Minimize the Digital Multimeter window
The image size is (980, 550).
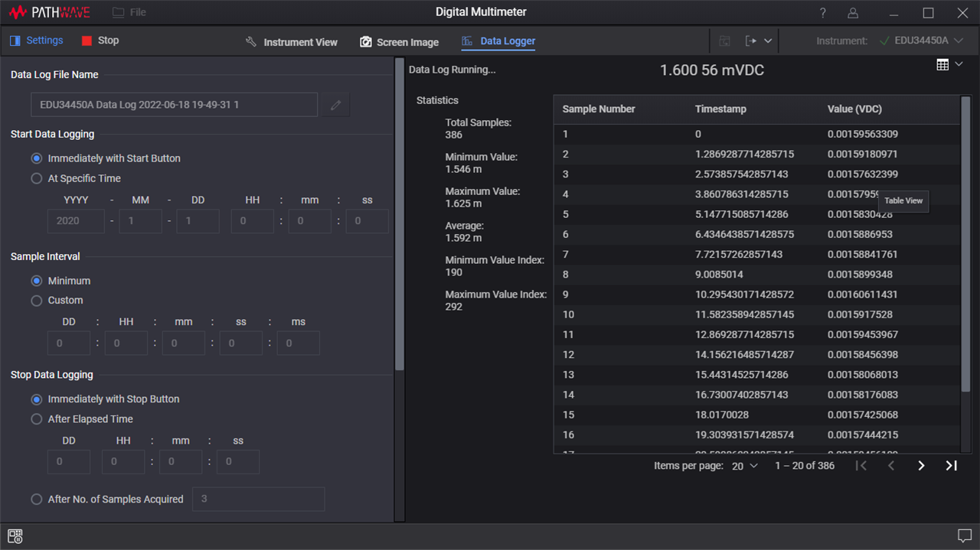[x=893, y=13]
